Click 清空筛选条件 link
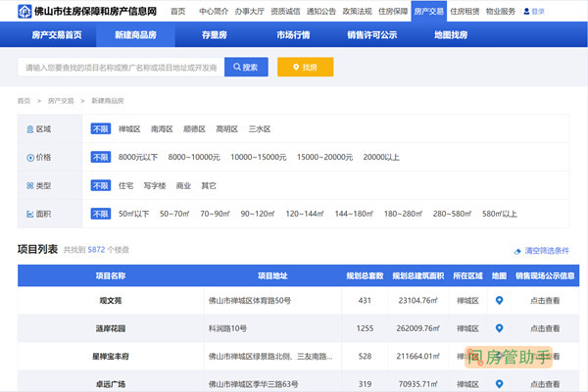This screenshot has width=588, height=392. coord(547,251)
